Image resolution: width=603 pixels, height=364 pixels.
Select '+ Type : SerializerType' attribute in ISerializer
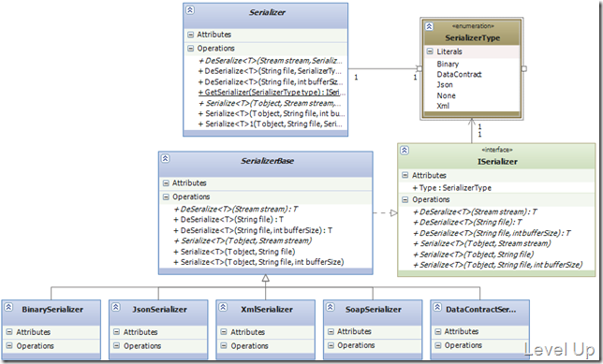(452, 187)
